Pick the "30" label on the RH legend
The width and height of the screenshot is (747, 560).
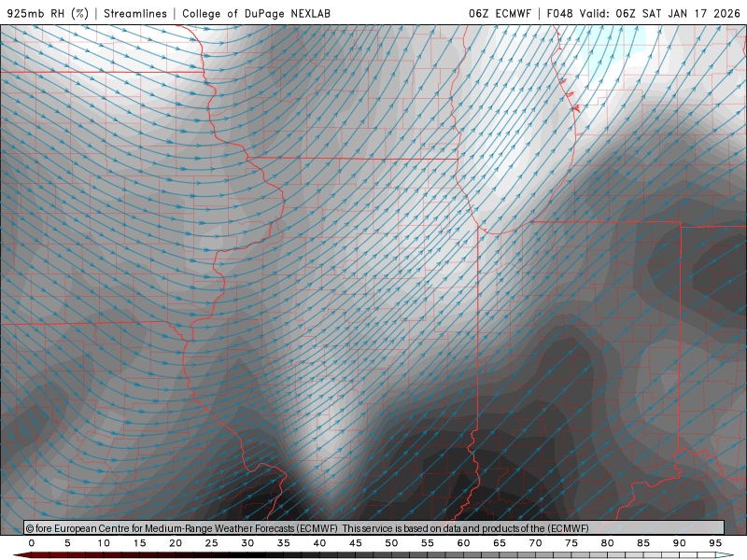(247, 543)
